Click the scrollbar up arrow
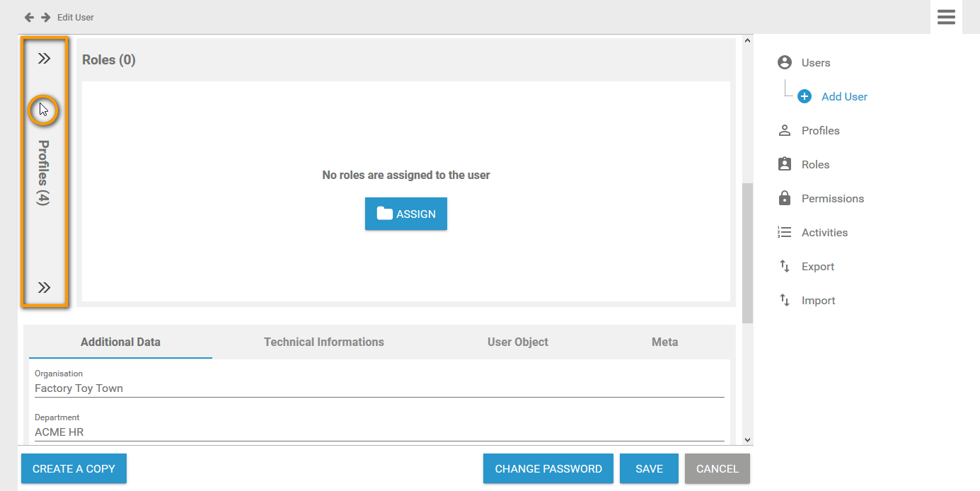Viewport: 980px width, 491px height. [748, 41]
